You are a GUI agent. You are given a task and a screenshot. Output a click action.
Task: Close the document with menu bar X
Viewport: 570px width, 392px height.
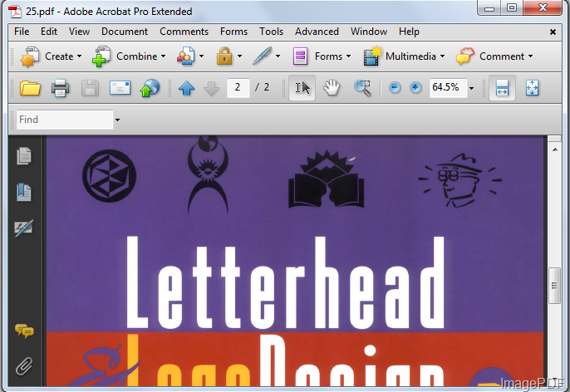point(553,32)
